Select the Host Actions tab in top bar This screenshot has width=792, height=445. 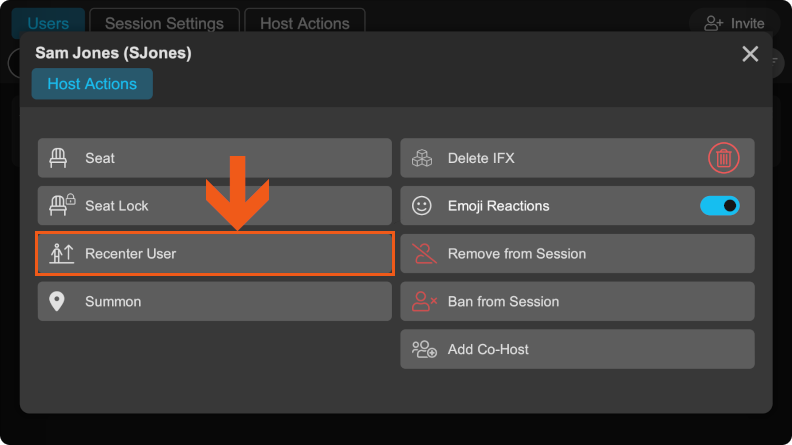pyautogui.click(x=304, y=23)
